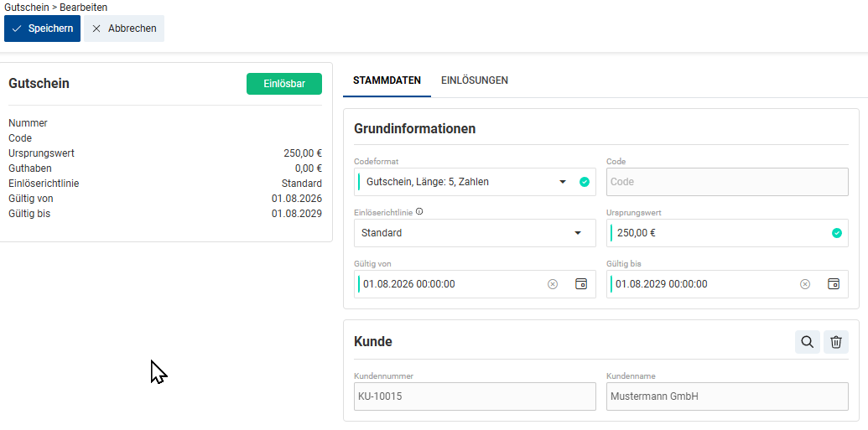Click the Grundinformationen heading
The image size is (868, 430).
click(x=414, y=128)
